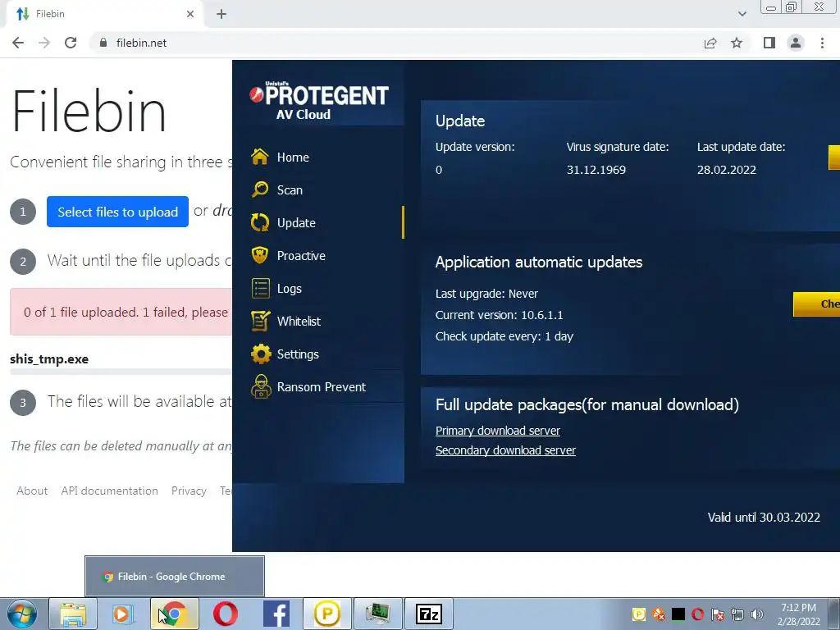
Task: Click the Filebin - Google Chrome preview thumbnail
Action: 175,576
